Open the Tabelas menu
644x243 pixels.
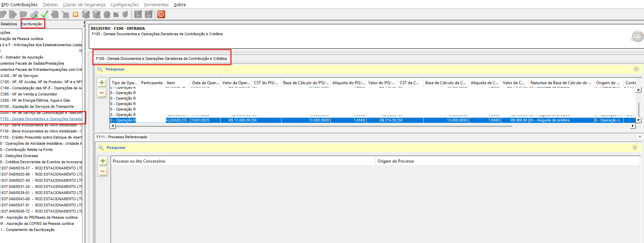point(50,4)
